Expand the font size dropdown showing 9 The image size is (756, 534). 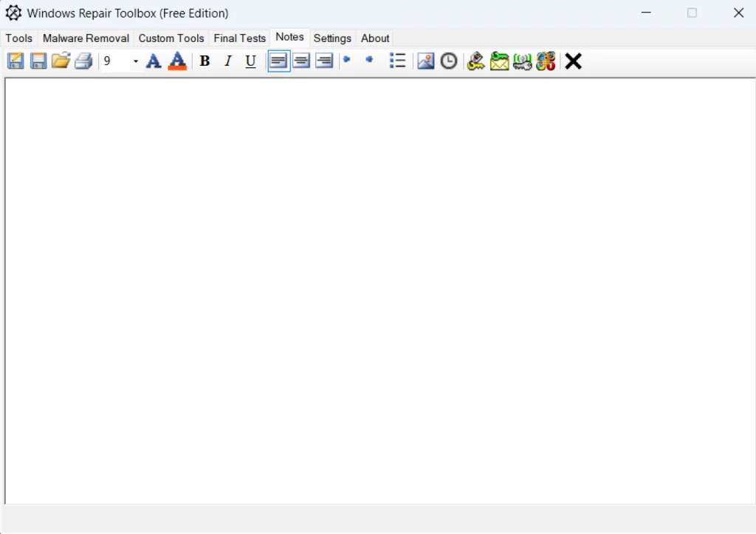(135, 61)
